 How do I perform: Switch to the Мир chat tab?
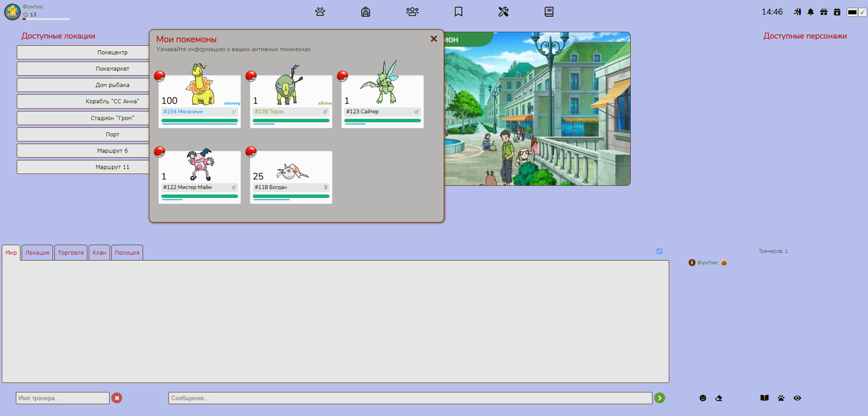[x=11, y=252]
